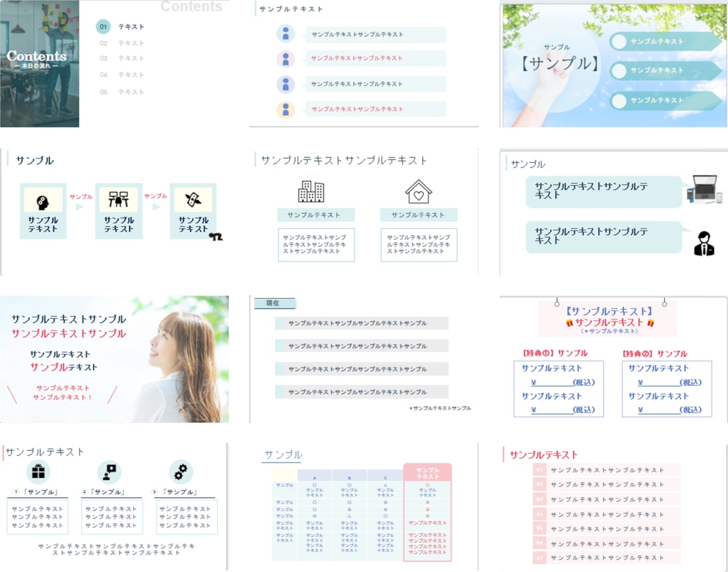Select the meeting table people icon
Screen dimensions: 728x572
pyautogui.click(x=118, y=199)
